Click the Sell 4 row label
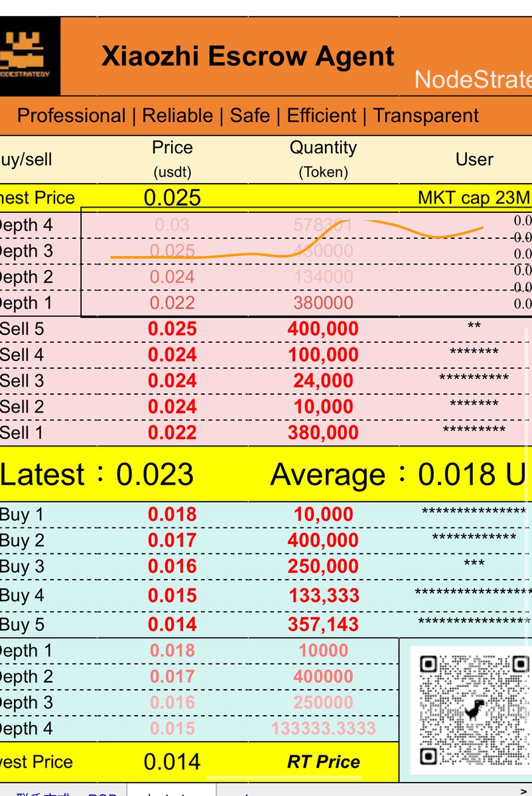The height and width of the screenshot is (796, 532). pos(22,355)
